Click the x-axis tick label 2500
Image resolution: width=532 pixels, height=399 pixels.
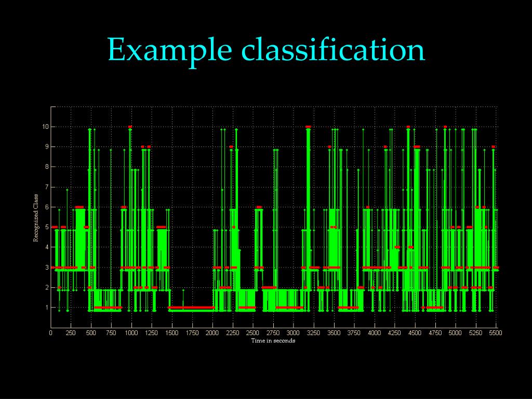253,333
